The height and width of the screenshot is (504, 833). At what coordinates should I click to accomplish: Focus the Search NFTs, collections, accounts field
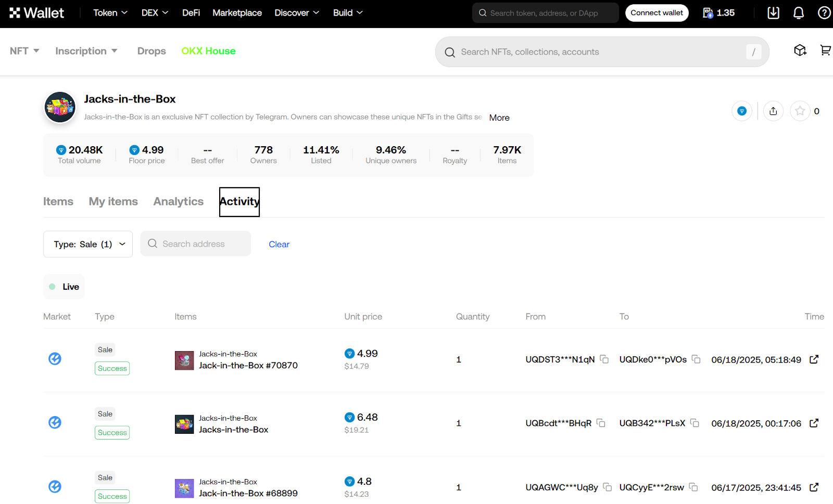point(602,51)
